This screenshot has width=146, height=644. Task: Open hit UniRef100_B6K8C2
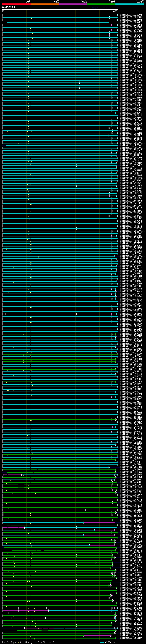[131, 512]
